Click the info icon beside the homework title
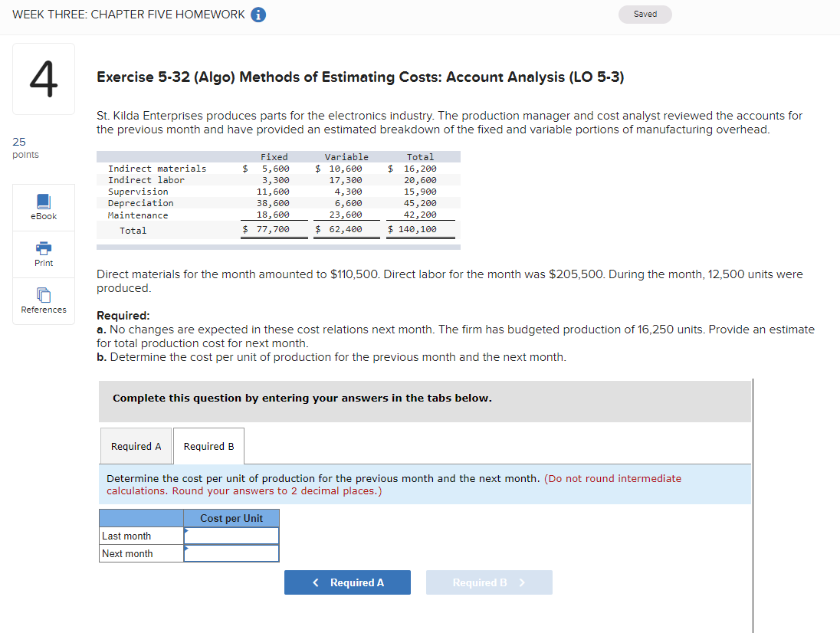This screenshot has width=840, height=633. (258, 14)
